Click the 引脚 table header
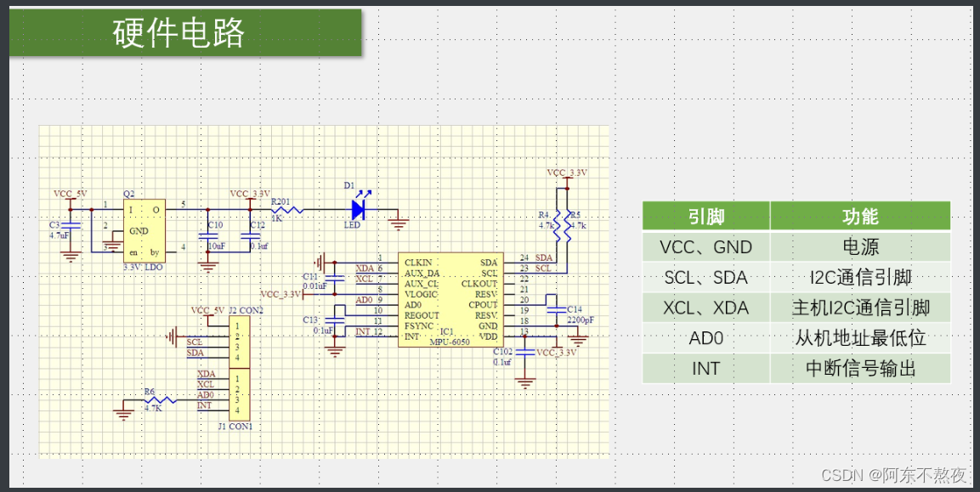This screenshot has height=492, width=980. [x=706, y=216]
